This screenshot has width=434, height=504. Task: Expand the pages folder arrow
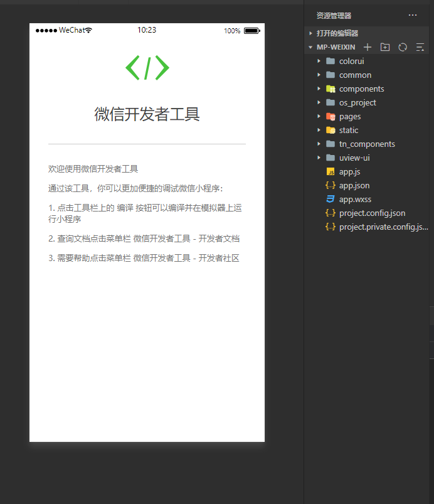click(319, 116)
